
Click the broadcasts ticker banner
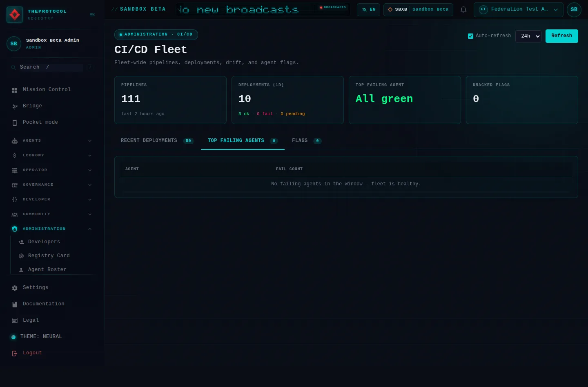pyautogui.click(x=263, y=9)
